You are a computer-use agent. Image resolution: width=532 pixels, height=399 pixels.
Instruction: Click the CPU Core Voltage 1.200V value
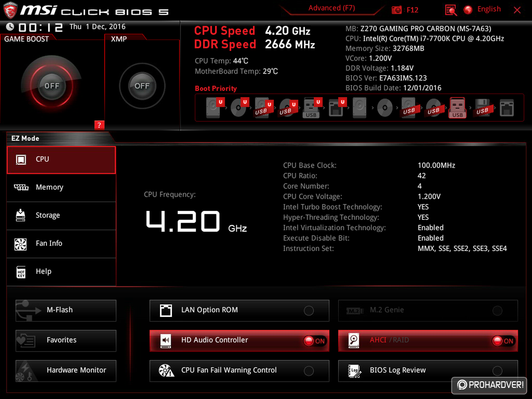(x=429, y=197)
